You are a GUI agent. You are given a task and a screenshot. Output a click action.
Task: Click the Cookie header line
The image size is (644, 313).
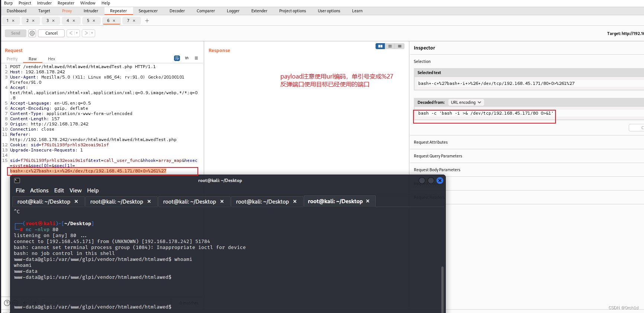pyautogui.click(x=59, y=145)
